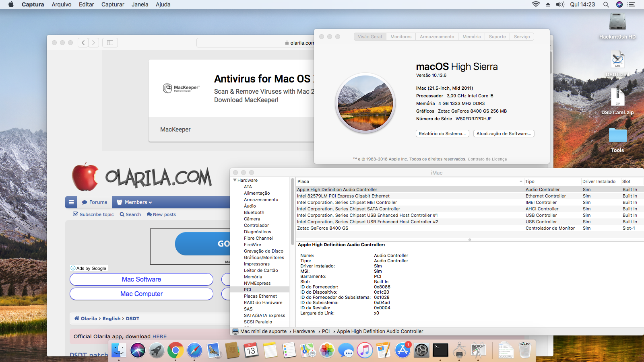Open Pages app in the Dock

tap(384, 350)
